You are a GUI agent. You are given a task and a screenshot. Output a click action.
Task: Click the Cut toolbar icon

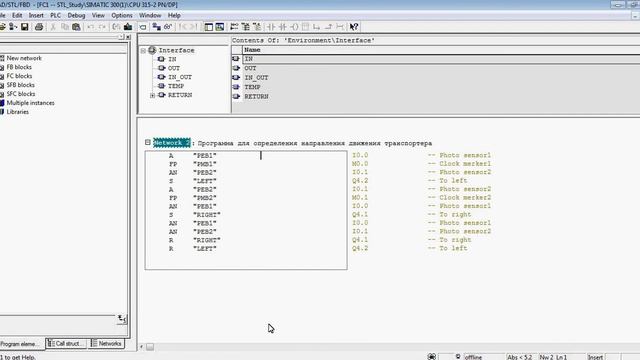click(53, 27)
